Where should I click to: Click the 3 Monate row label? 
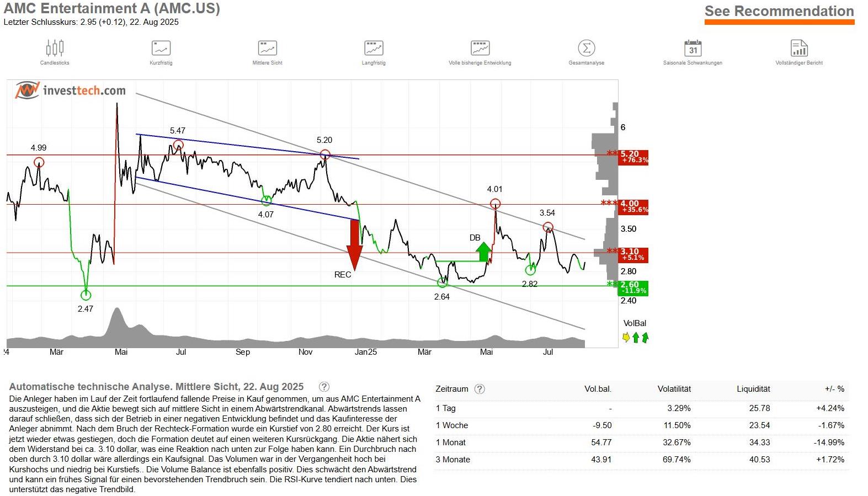click(453, 460)
